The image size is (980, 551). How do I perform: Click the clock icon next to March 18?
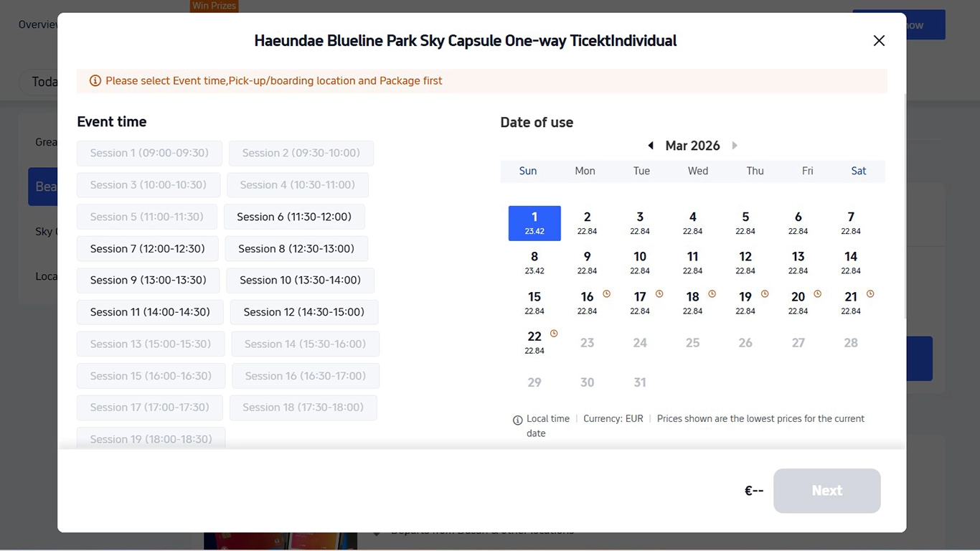712,293
